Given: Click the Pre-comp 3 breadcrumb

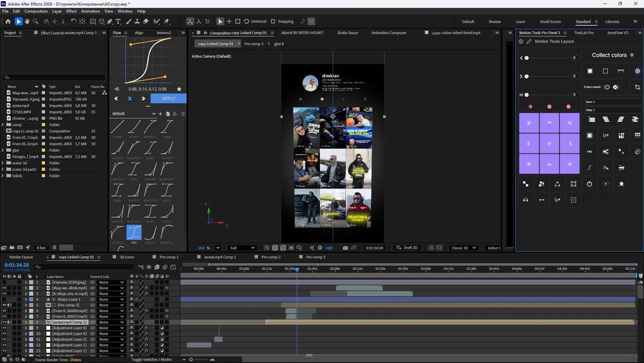Looking at the screenshot, I should (x=254, y=44).
